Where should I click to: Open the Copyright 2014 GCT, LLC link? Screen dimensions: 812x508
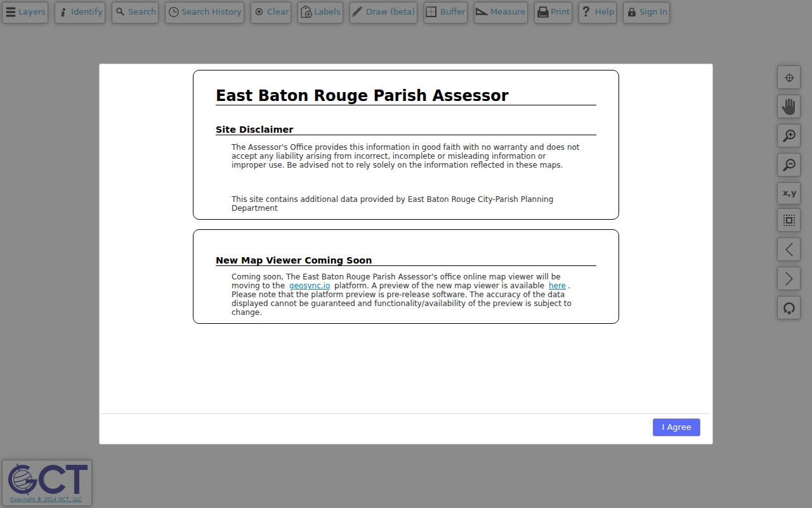tap(46, 500)
